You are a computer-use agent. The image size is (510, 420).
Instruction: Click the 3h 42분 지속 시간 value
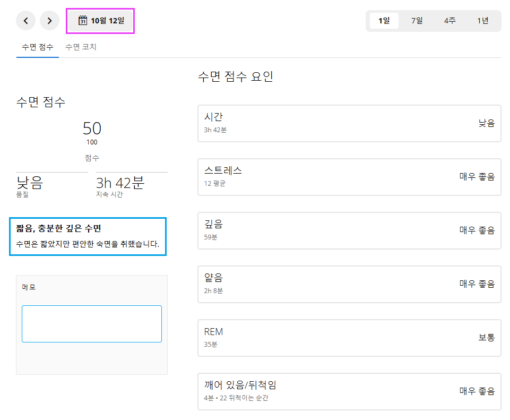pyautogui.click(x=120, y=183)
